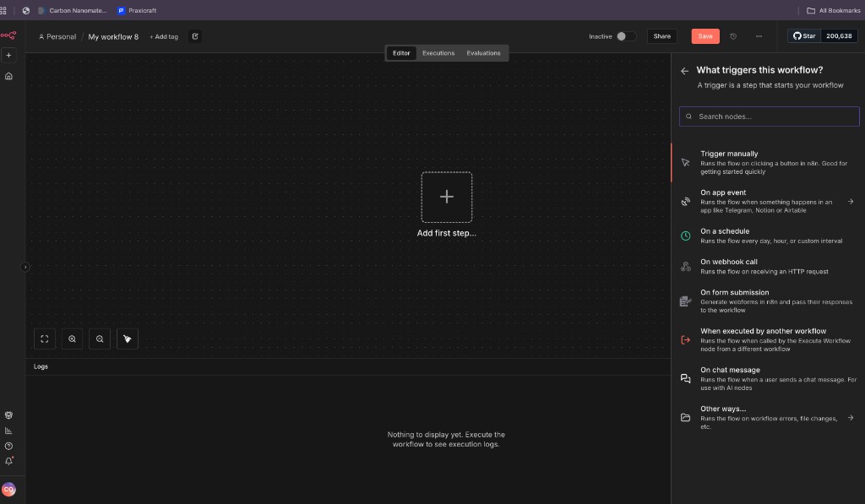
Task: Choose the On a schedule trigger
Action: 769,236
